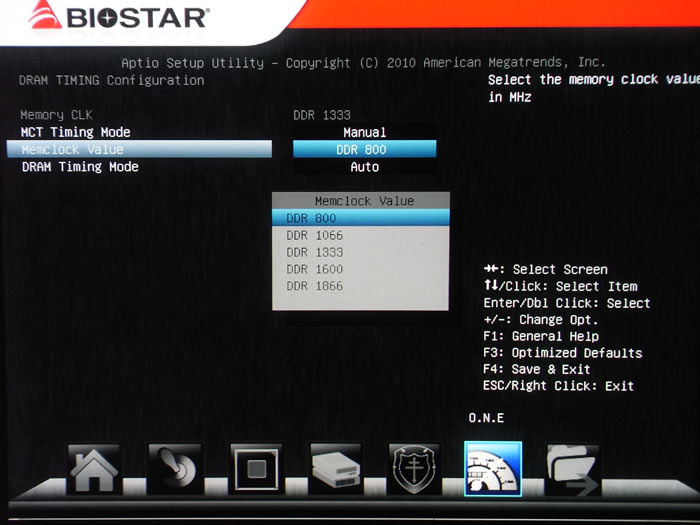Select the highlighted Memclock Value row
The height and width of the screenshot is (525, 700).
139,149
